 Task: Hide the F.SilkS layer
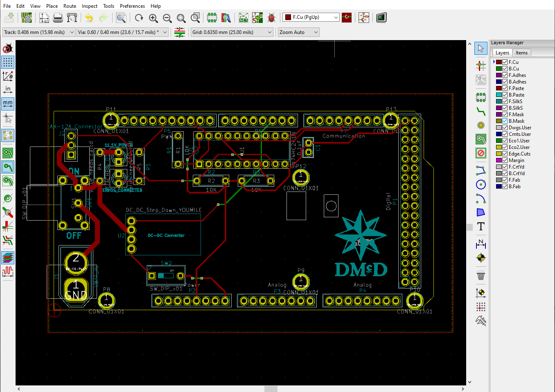click(x=505, y=101)
